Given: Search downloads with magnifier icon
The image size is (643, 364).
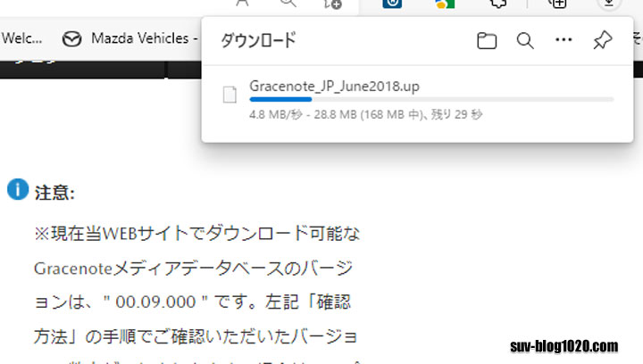Looking at the screenshot, I should pyautogui.click(x=525, y=40).
